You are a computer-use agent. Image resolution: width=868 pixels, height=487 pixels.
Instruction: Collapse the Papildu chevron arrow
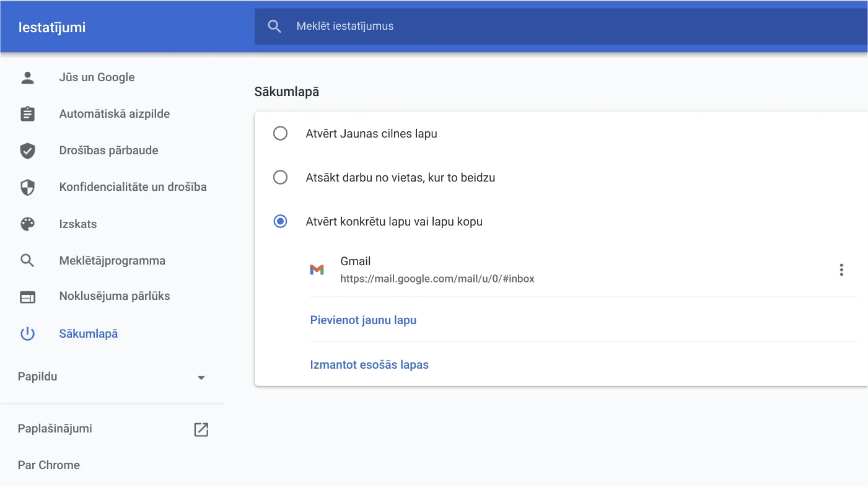(200, 377)
